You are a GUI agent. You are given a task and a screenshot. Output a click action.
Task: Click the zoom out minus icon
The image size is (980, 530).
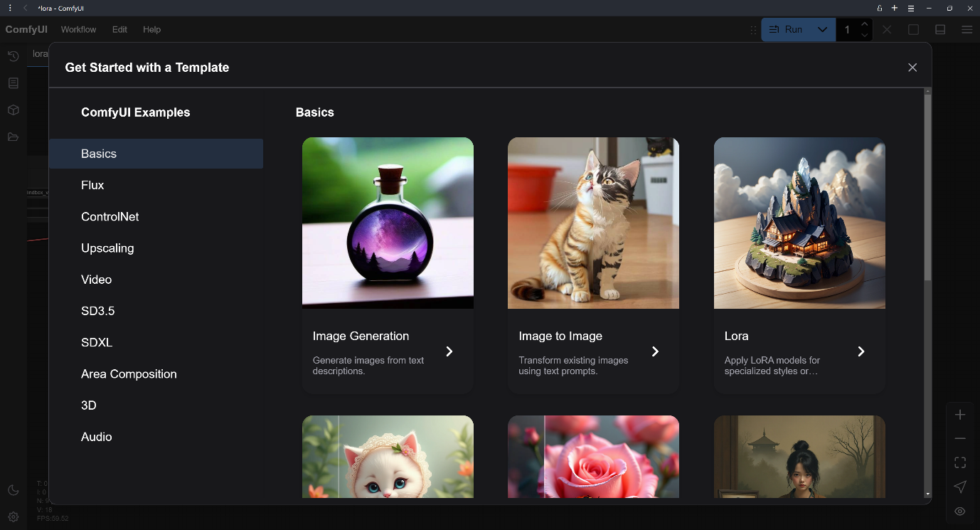(x=960, y=438)
